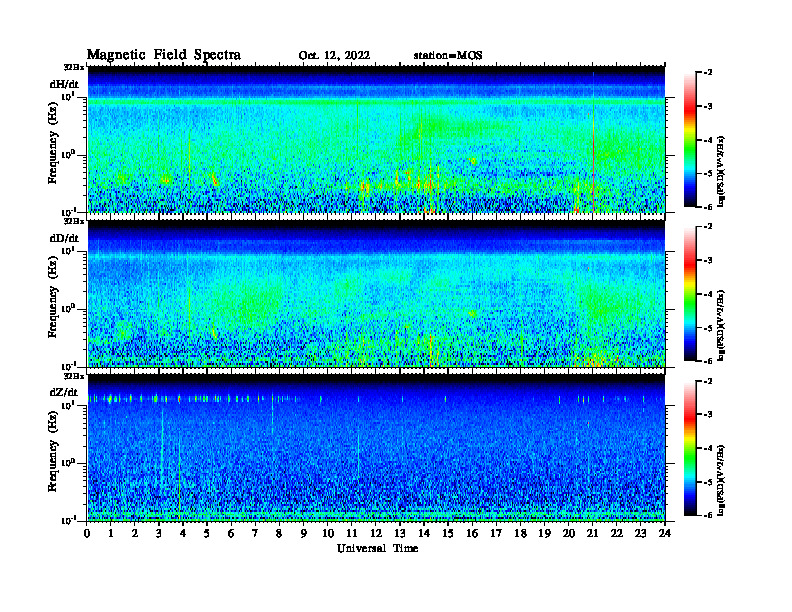
Task: Click hour tick label '18' on time axis
Action: [520, 533]
